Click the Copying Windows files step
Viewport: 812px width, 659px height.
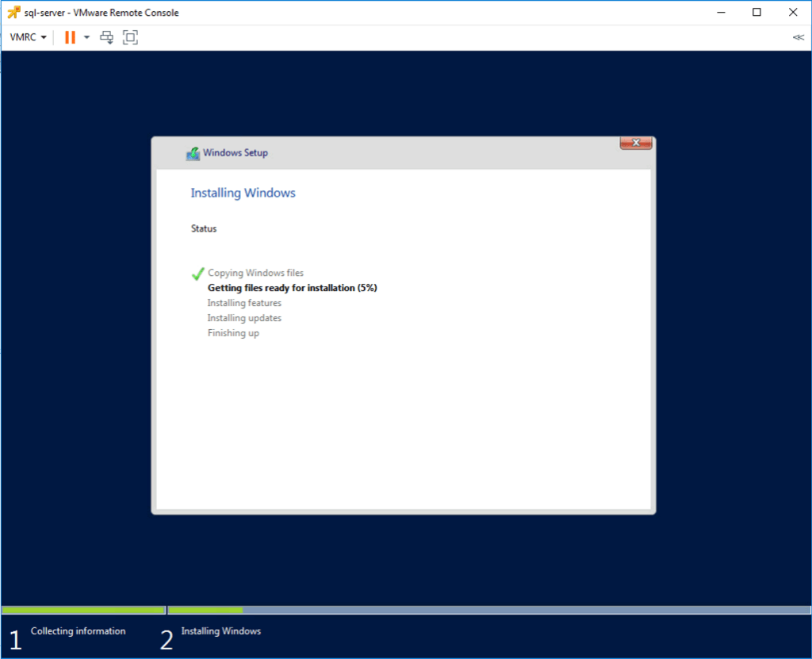point(255,273)
